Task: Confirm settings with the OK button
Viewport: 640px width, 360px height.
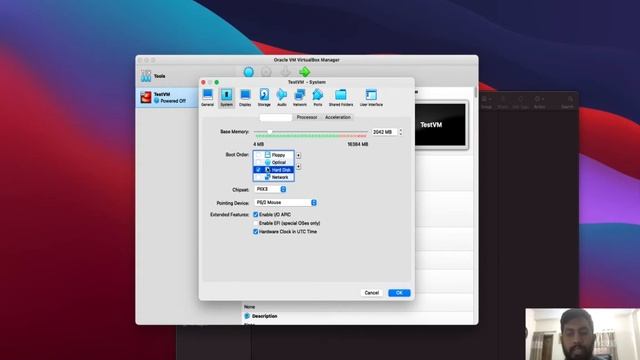Action: (399, 293)
